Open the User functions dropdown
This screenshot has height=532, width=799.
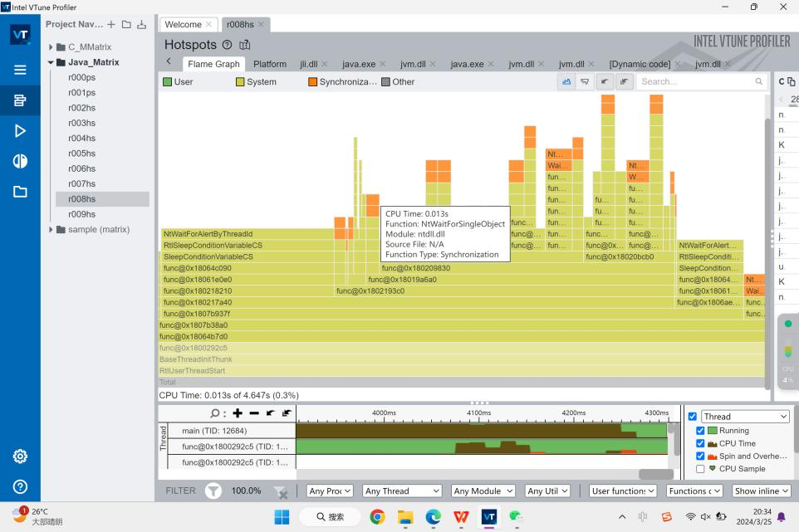[623, 491]
